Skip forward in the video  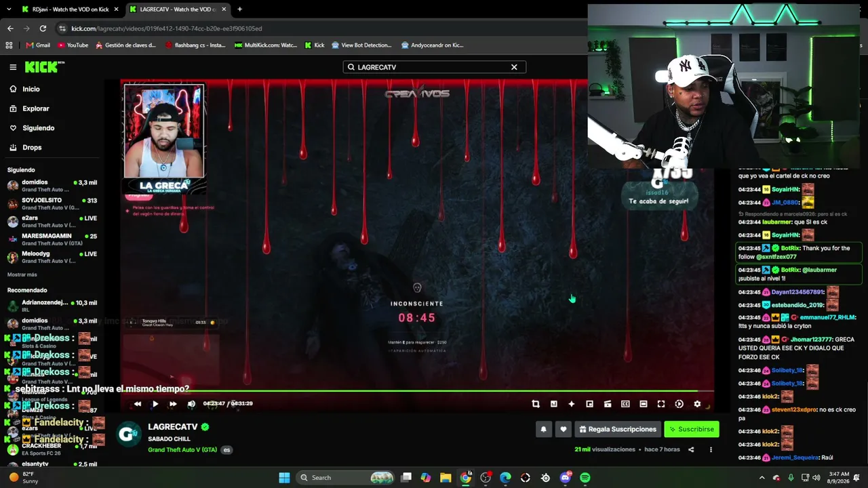[173, 404]
